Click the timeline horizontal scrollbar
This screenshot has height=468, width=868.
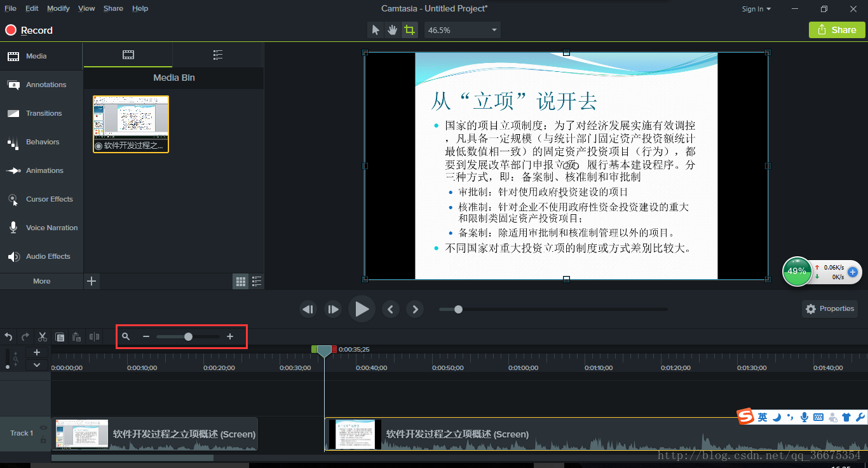click(x=133, y=457)
